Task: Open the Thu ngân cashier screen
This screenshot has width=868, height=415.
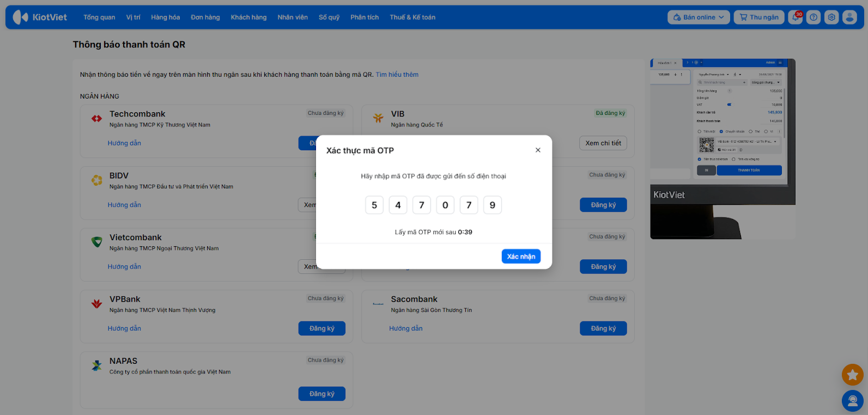Action: pyautogui.click(x=759, y=17)
